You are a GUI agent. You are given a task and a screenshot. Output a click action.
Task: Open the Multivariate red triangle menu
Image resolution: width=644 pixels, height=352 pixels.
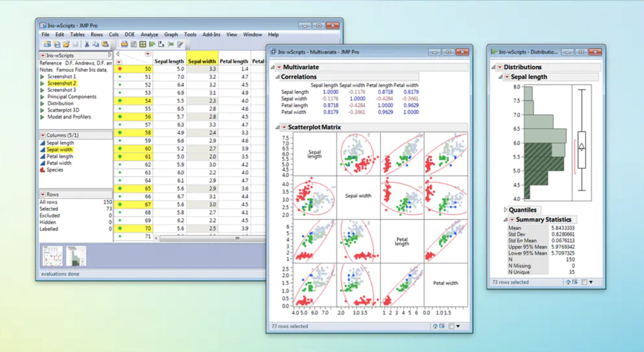279,67
